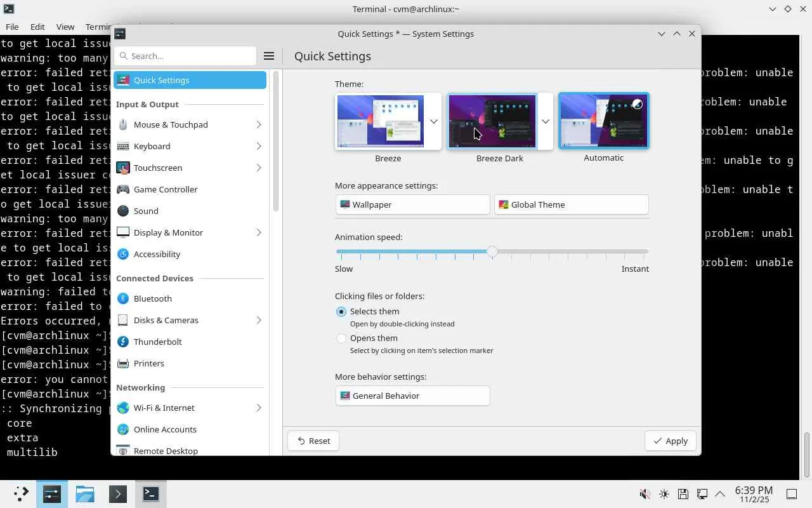Select the Breeze Dark theme thumbnail
The height and width of the screenshot is (508, 812).
pyautogui.click(x=492, y=121)
